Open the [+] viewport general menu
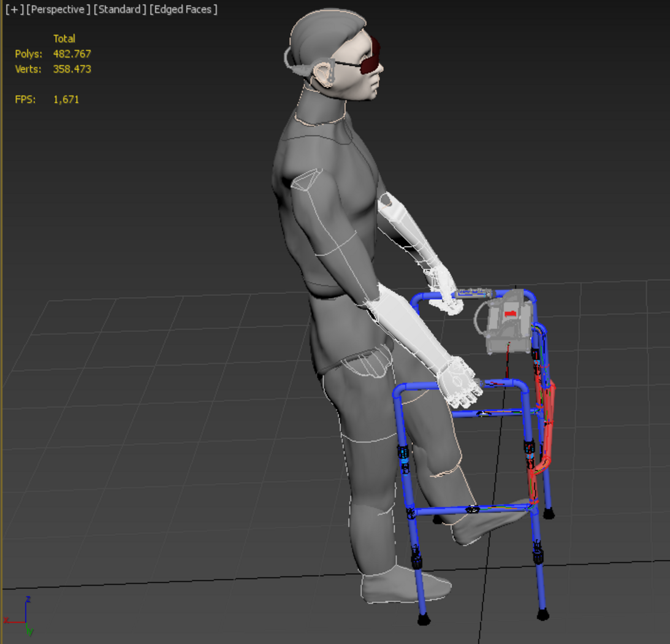 click(x=14, y=9)
